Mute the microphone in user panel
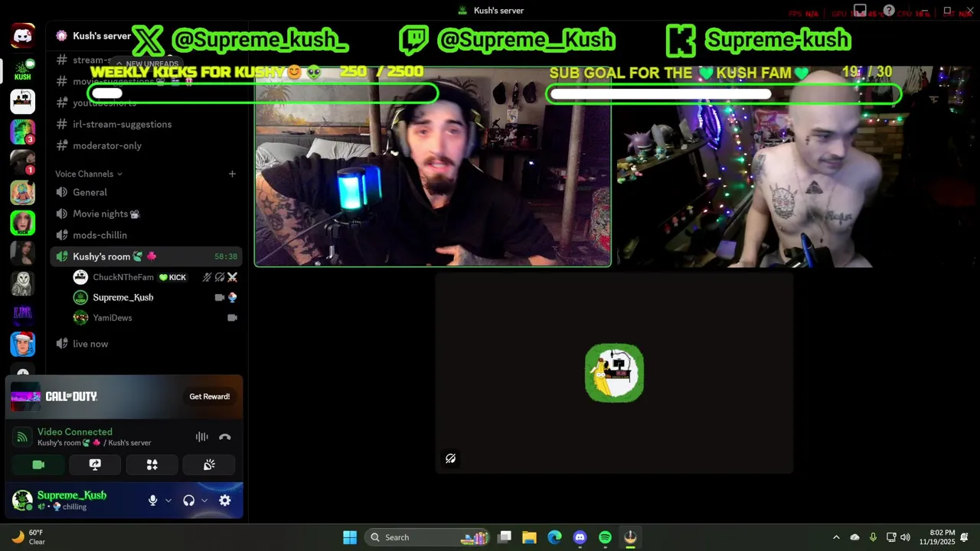The width and height of the screenshot is (980, 551). 152,500
